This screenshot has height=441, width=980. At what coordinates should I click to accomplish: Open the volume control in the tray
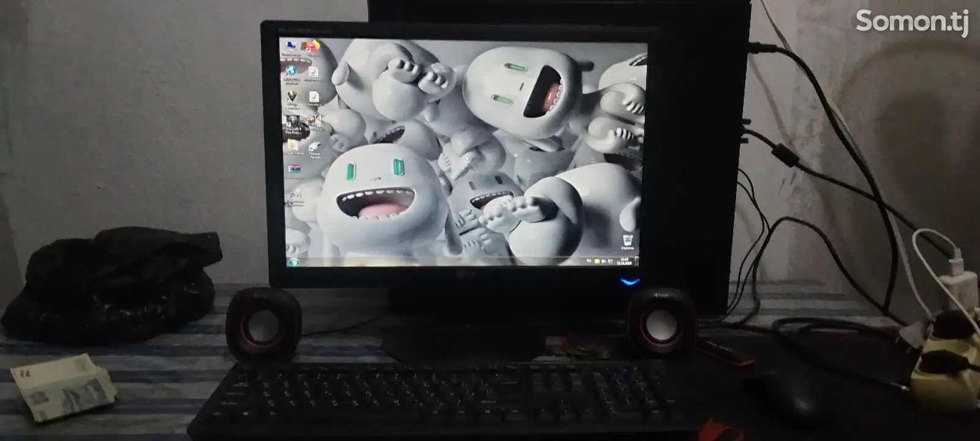(604, 262)
